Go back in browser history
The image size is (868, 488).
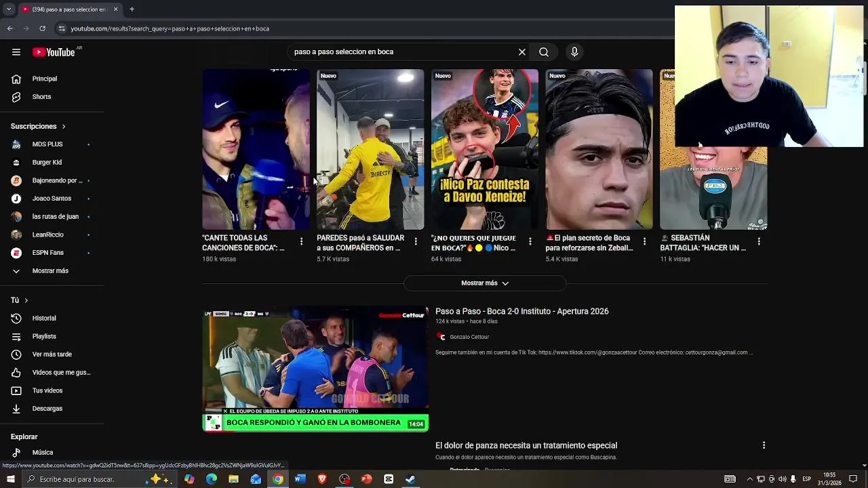coord(10,28)
